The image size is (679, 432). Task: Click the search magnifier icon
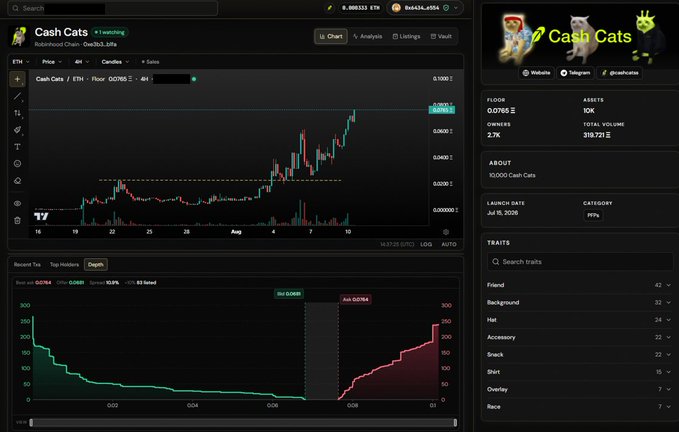click(x=16, y=8)
